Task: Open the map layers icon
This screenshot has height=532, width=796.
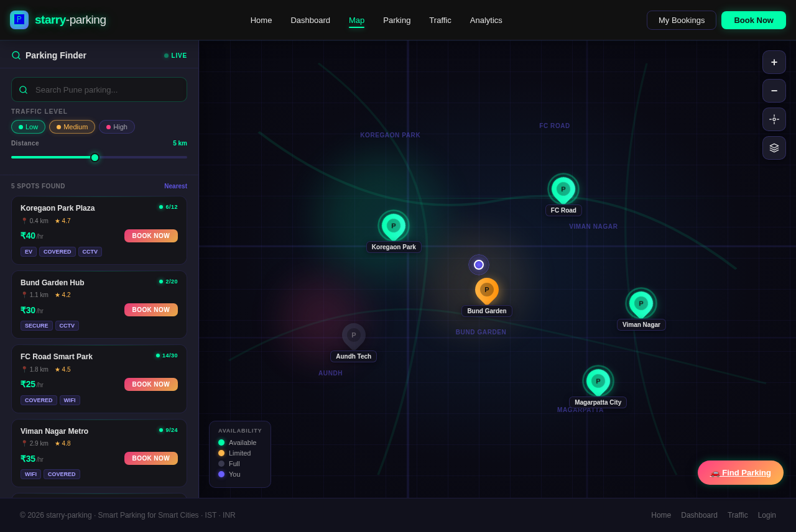Action: [x=774, y=148]
